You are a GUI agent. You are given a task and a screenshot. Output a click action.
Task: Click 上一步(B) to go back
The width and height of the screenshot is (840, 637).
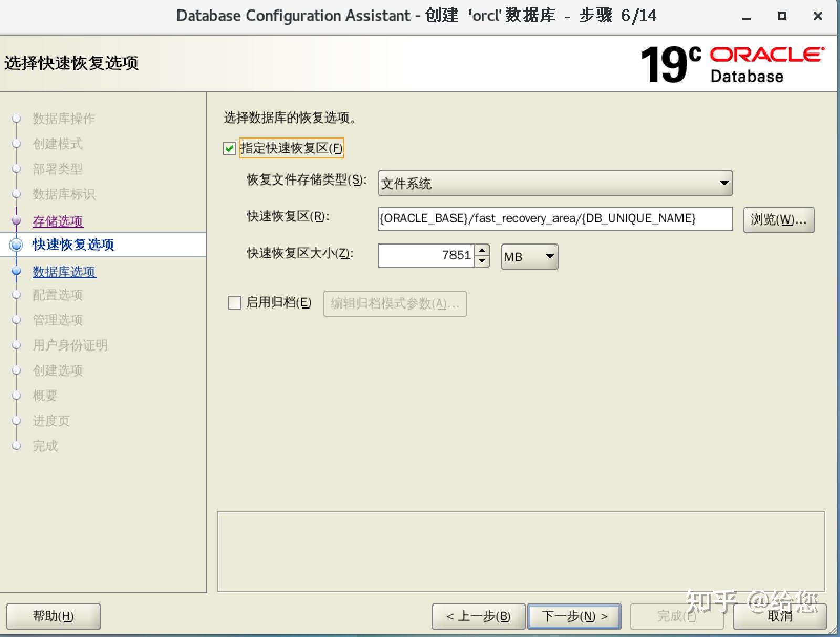478,617
